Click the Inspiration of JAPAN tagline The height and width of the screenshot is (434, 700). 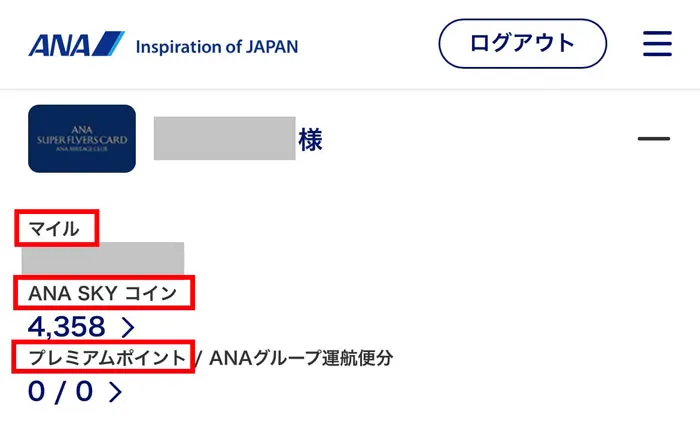[217, 46]
